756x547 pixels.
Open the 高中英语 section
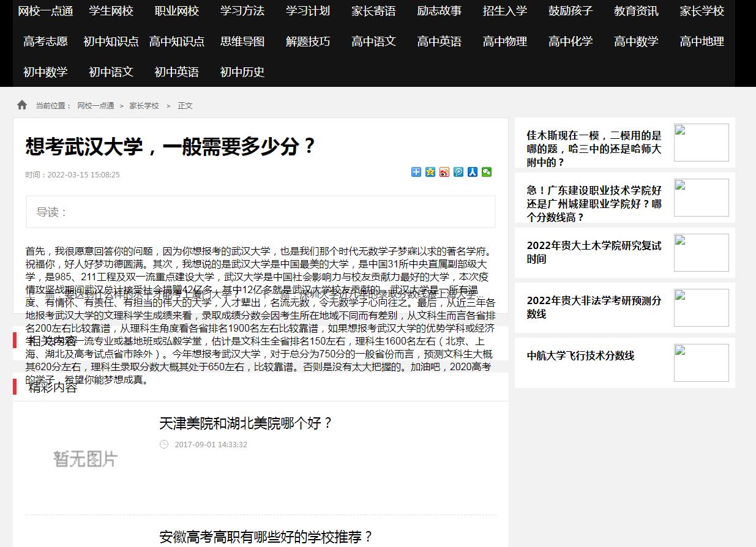click(440, 42)
